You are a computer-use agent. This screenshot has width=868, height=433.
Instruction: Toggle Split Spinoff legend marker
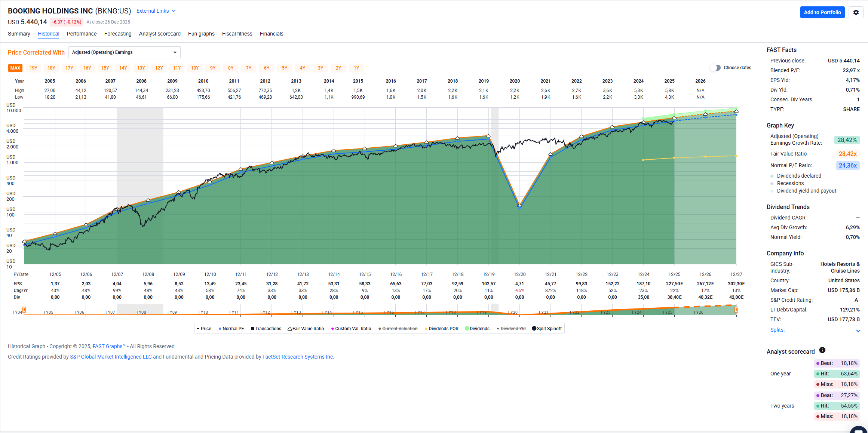pyautogui.click(x=534, y=329)
